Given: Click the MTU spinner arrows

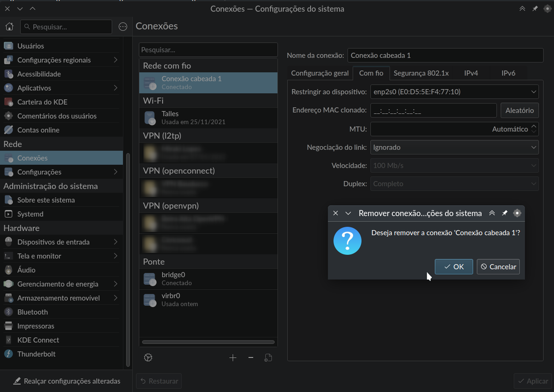Looking at the screenshot, I should pos(534,129).
